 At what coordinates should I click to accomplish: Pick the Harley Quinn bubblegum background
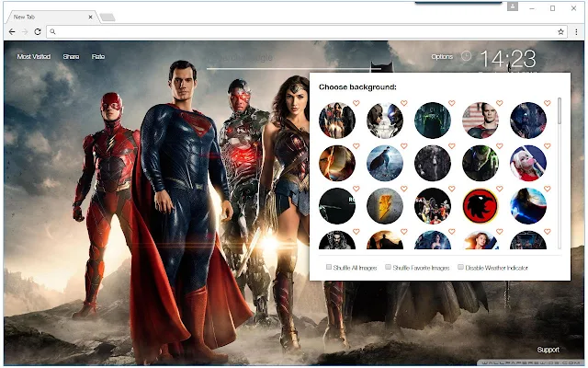point(528,164)
